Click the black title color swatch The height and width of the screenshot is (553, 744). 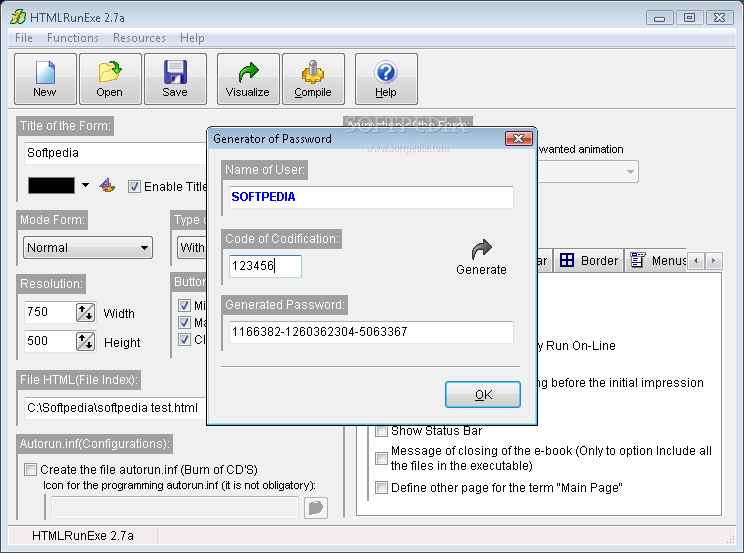[x=51, y=185]
